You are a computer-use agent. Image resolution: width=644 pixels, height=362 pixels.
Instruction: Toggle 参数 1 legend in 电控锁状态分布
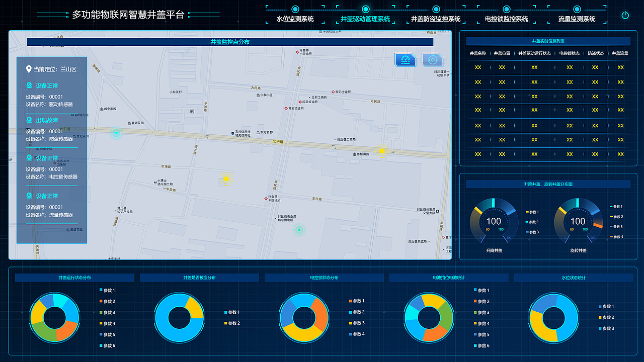pyautogui.click(x=357, y=301)
